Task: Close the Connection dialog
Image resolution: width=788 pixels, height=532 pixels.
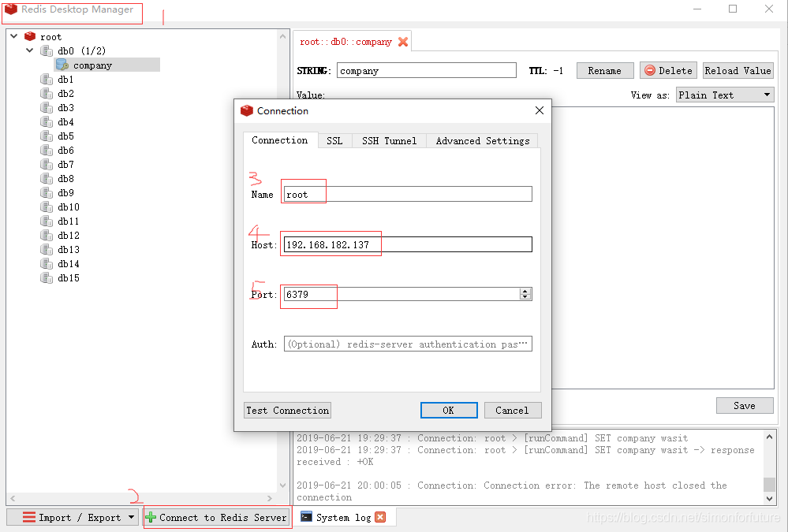Action: tap(540, 110)
